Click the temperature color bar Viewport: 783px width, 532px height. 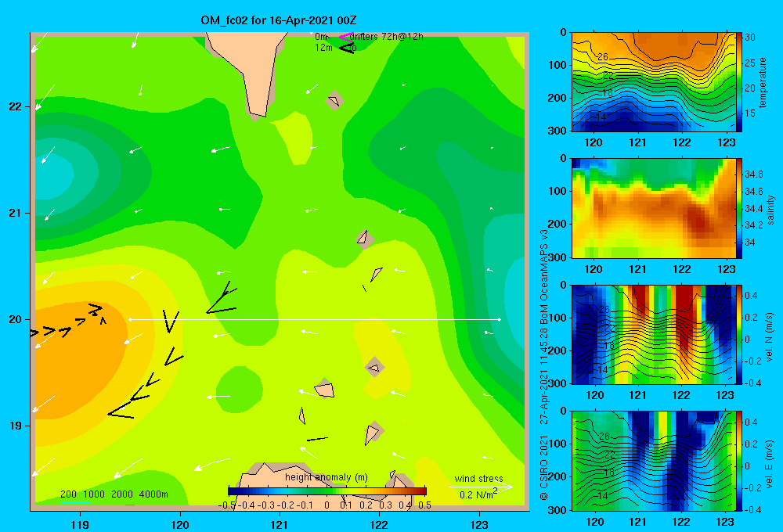click(x=739, y=82)
